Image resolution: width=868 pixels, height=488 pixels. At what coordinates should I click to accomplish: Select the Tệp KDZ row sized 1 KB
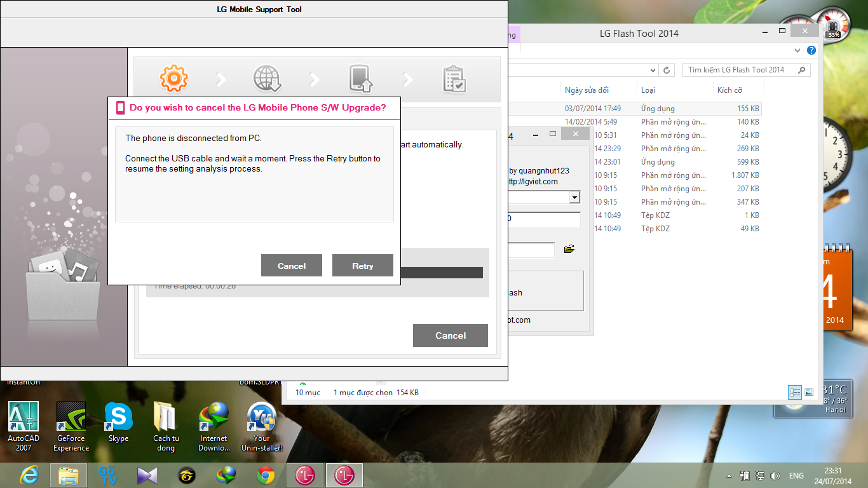click(x=677, y=215)
